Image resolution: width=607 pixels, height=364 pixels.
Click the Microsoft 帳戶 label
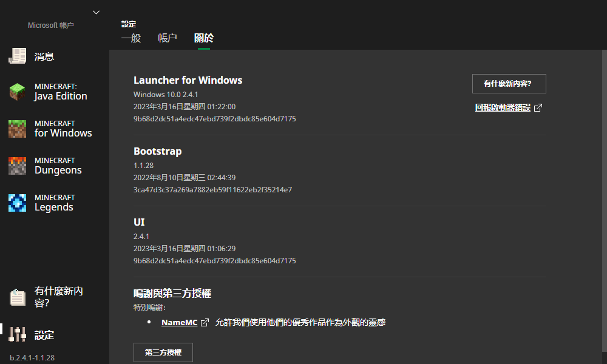point(51,25)
